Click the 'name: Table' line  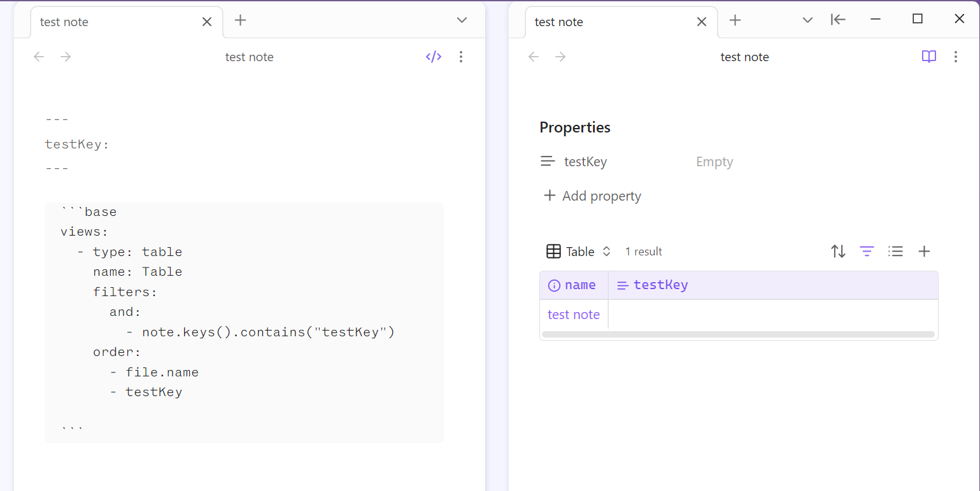(x=138, y=272)
